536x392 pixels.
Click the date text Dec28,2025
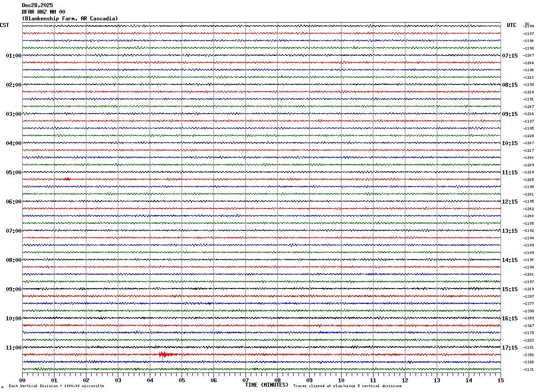37,5
